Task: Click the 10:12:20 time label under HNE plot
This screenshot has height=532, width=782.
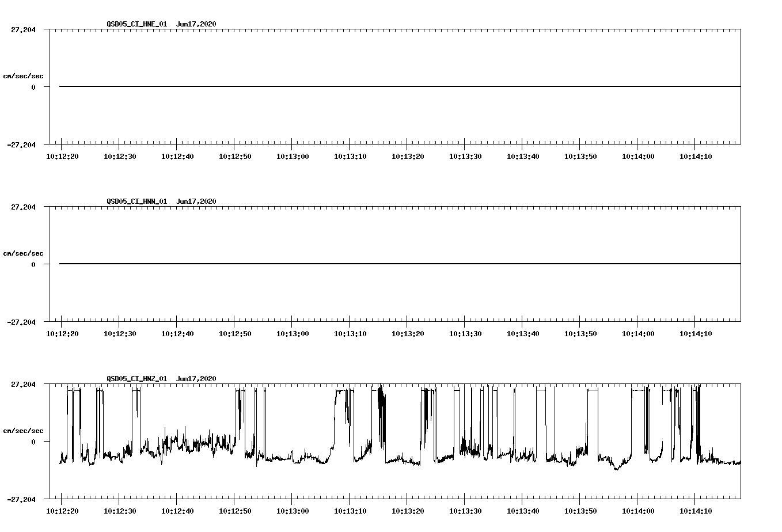Action: click(x=62, y=157)
